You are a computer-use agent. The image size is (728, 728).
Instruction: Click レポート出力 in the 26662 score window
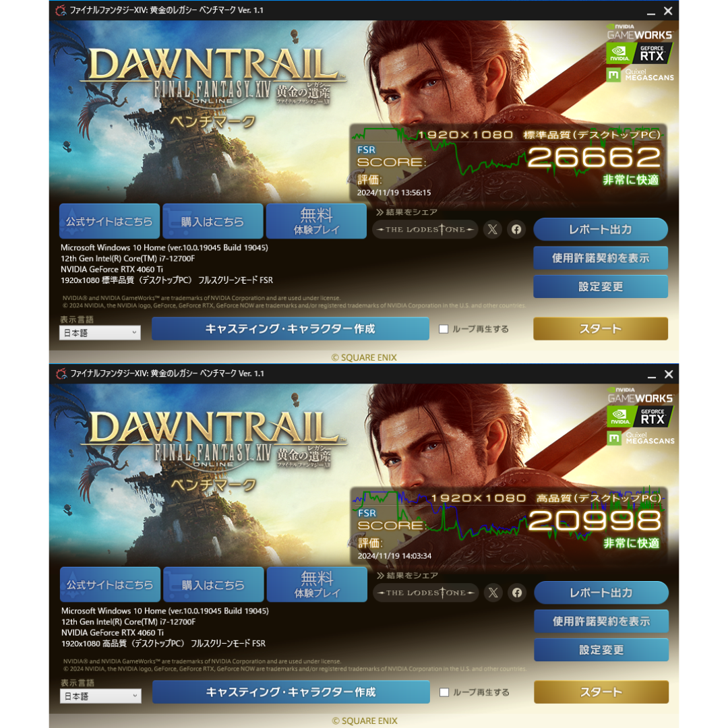coord(601,229)
